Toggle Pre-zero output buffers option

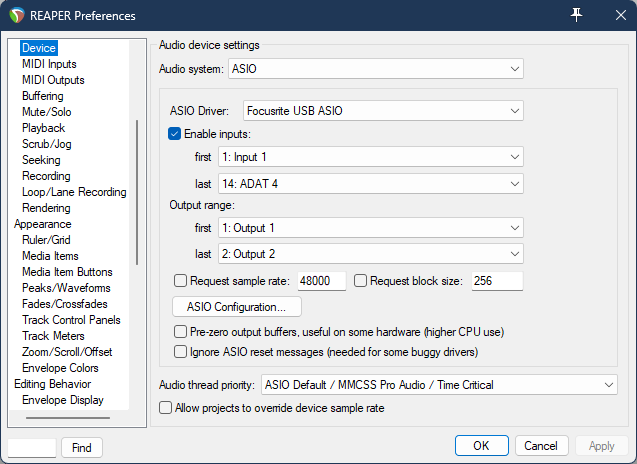click(x=181, y=331)
